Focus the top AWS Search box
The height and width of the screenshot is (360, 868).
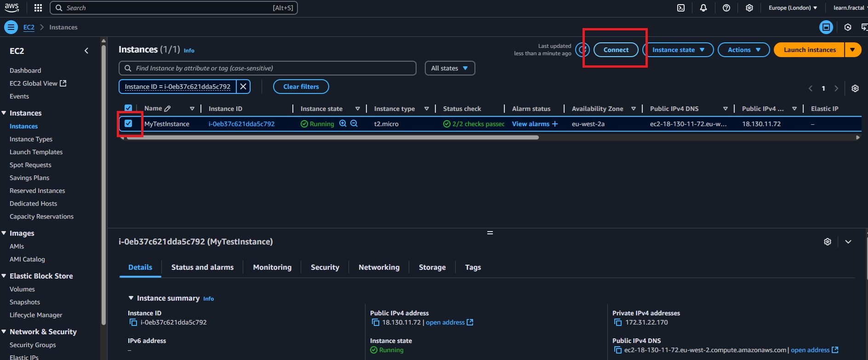[174, 8]
